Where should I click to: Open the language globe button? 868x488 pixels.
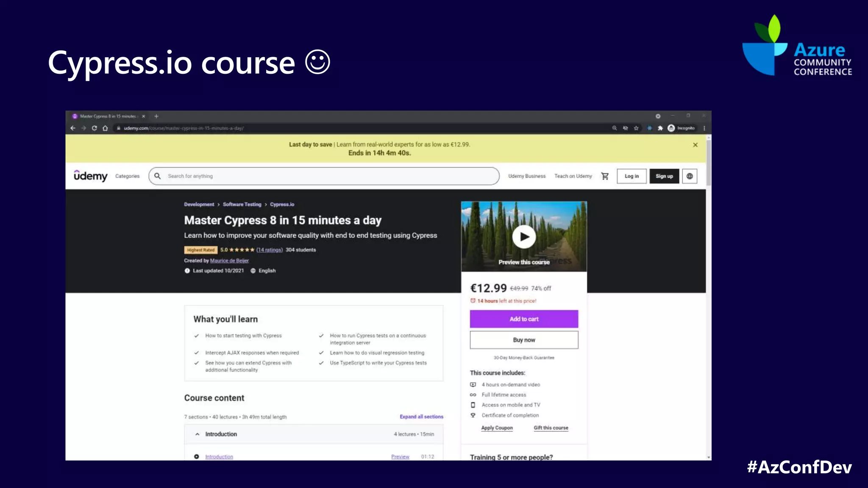tap(690, 176)
